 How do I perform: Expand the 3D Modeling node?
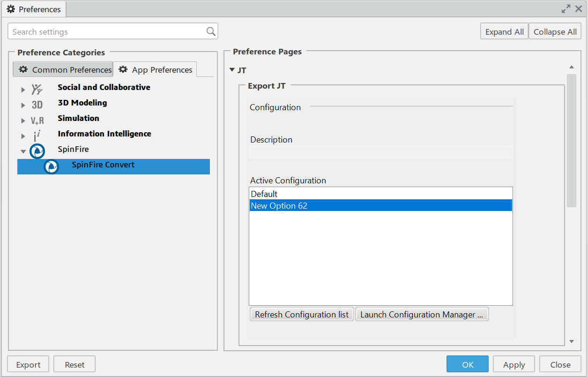click(x=23, y=105)
